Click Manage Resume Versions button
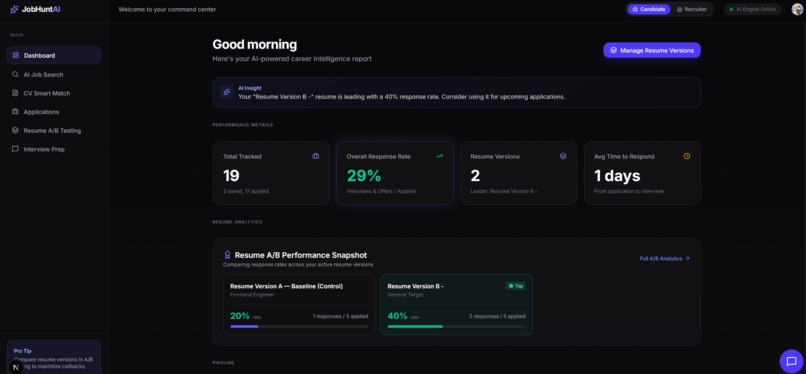The width and height of the screenshot is (806, 374). [x=652, y=50]
